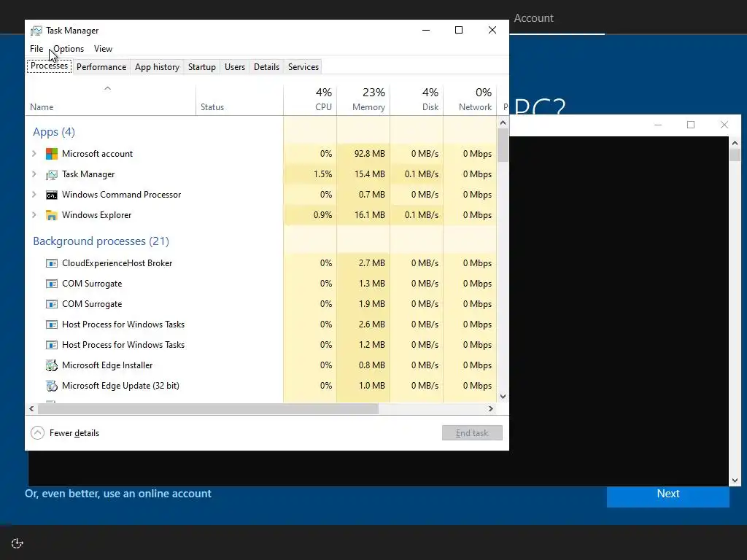Click Task Manager's 1.5% CPU value
The image size is (747, 560).
322,174
